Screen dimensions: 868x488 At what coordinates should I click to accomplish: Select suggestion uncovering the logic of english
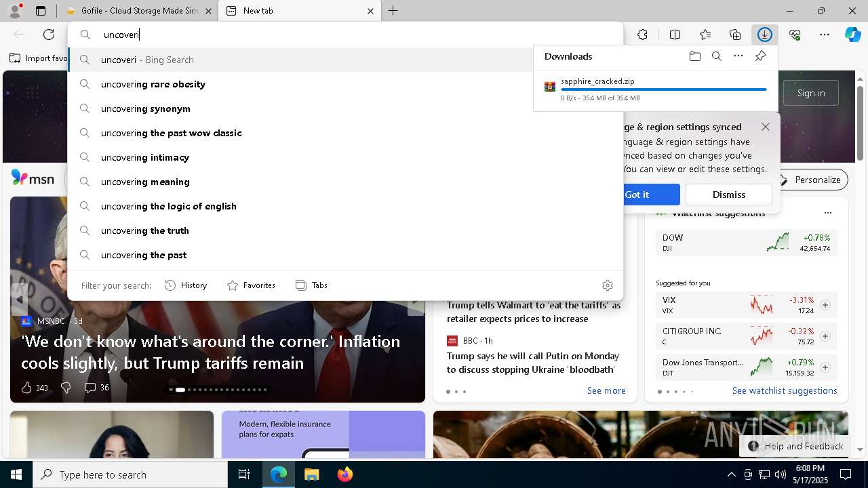click(345, 206)
